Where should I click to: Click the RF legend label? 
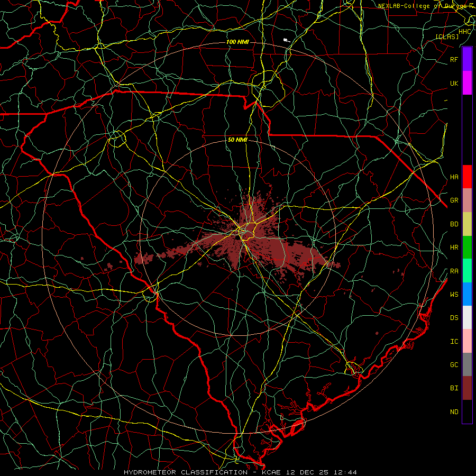[454, 59]
